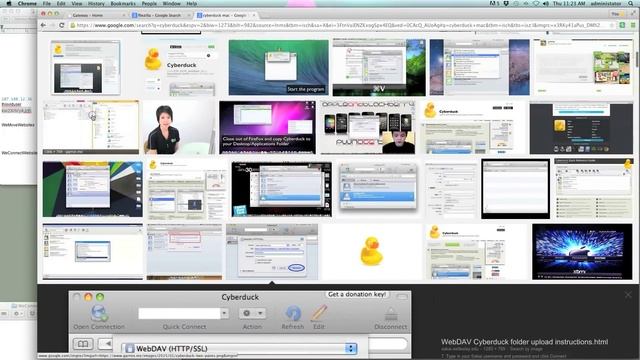Close the image preview panel with the X
Image resolution: width=640 pixels, height=360 pixels.
click(x=628, y=295)
